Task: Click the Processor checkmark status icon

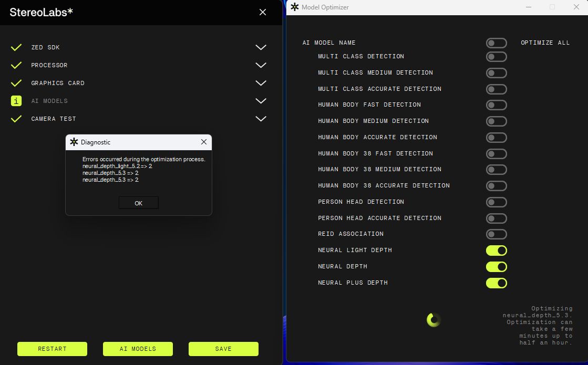Action: click(x=16, y=65)
